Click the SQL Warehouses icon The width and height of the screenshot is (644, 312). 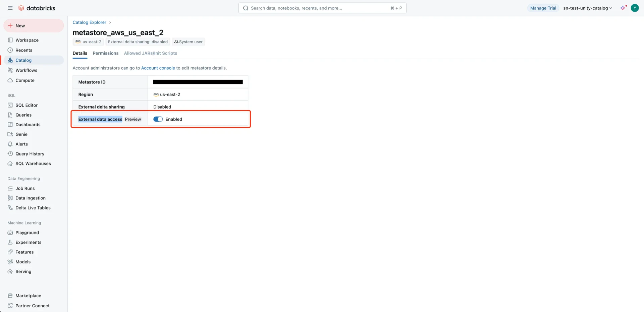[x=10, y=163]
